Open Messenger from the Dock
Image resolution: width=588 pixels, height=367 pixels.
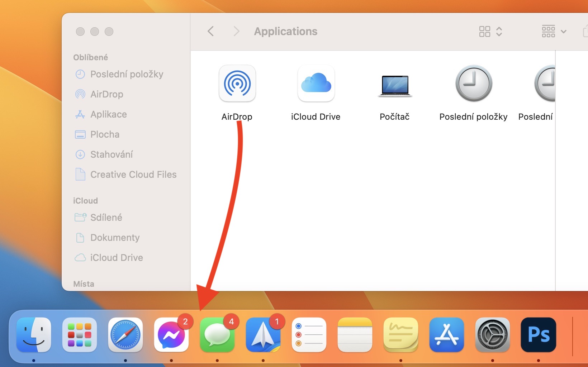pyautogui.click(x=171, y=335)
